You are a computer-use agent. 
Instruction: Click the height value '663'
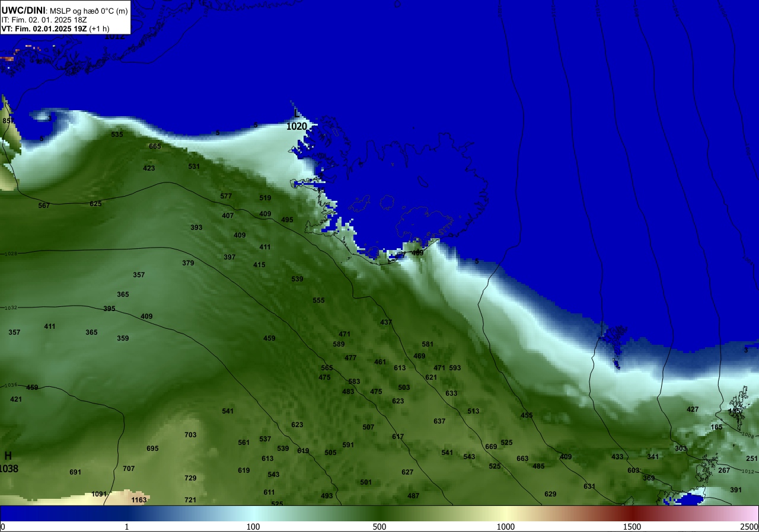click(x=522, y=459)
